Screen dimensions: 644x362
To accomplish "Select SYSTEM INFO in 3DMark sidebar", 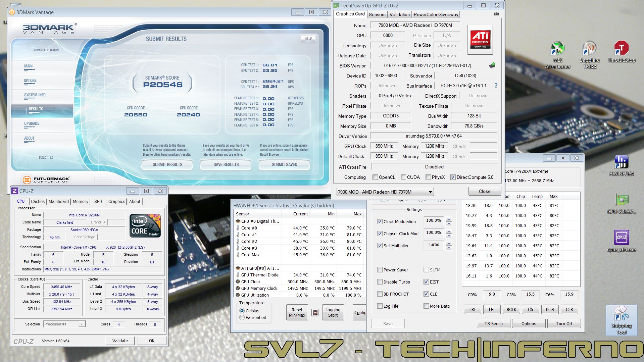I will coord(35,95).
